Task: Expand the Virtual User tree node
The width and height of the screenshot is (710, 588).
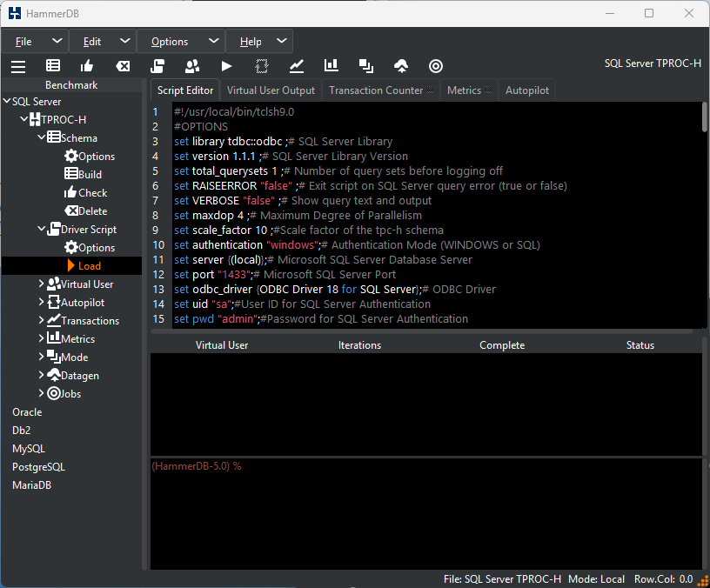Action: tap(41, 284)
